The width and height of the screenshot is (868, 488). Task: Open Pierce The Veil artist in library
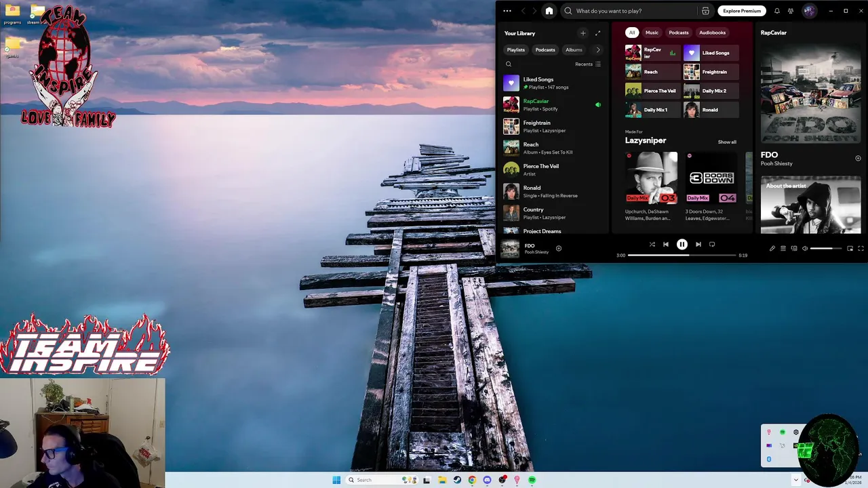pos(553,170)
